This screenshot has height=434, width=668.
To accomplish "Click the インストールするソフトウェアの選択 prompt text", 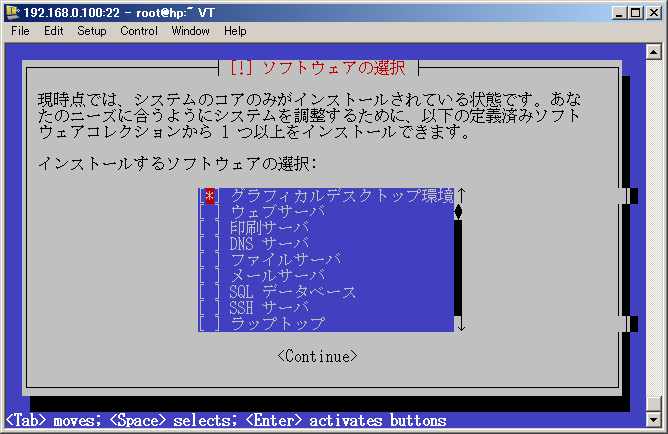I will [x=177, y=164].
